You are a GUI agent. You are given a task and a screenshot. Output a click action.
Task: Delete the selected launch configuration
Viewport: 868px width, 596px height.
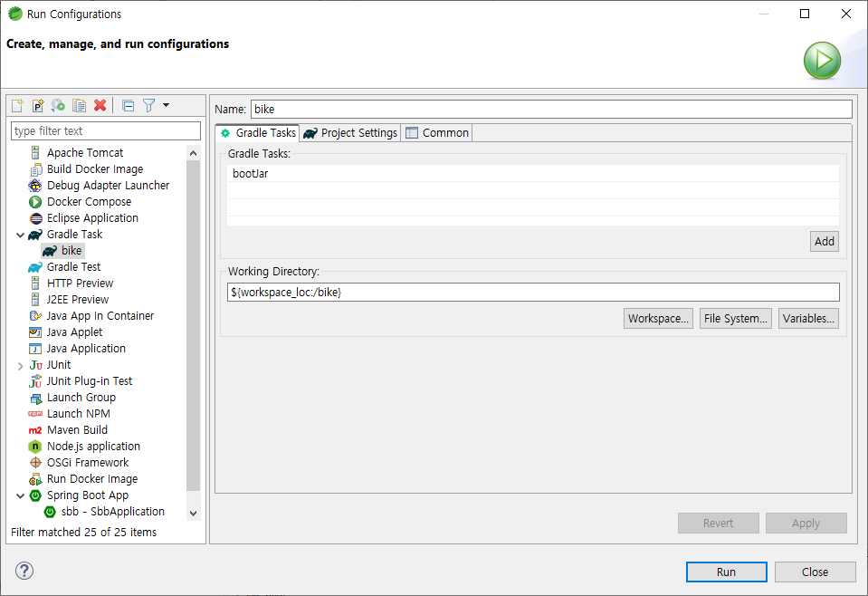(x=100, y=105)
